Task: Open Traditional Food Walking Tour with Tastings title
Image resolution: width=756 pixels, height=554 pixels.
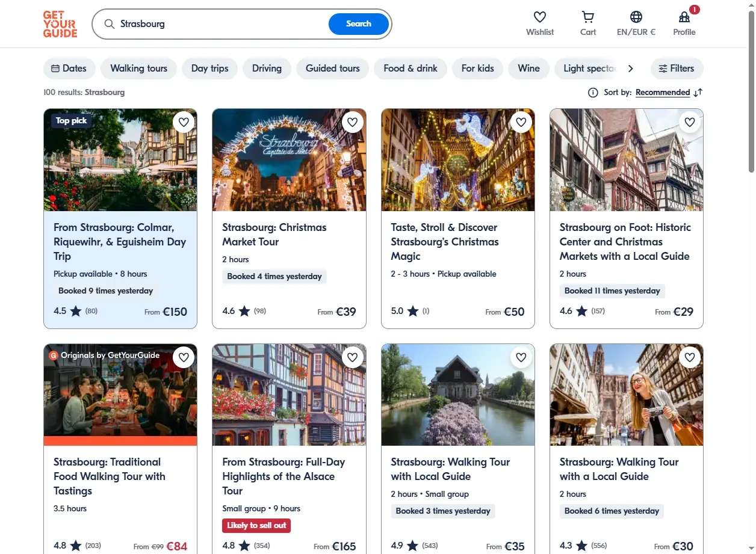Action: [x=110, y=476]
